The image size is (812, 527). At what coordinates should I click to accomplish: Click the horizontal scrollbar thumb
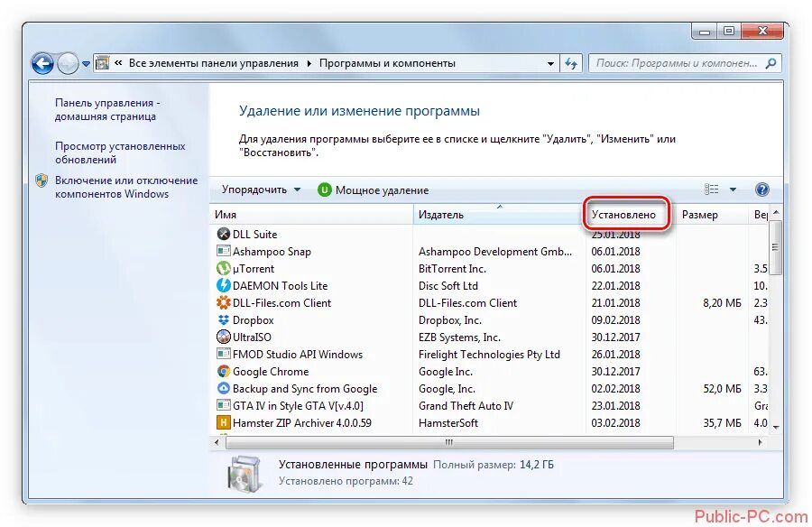point(449,442)
